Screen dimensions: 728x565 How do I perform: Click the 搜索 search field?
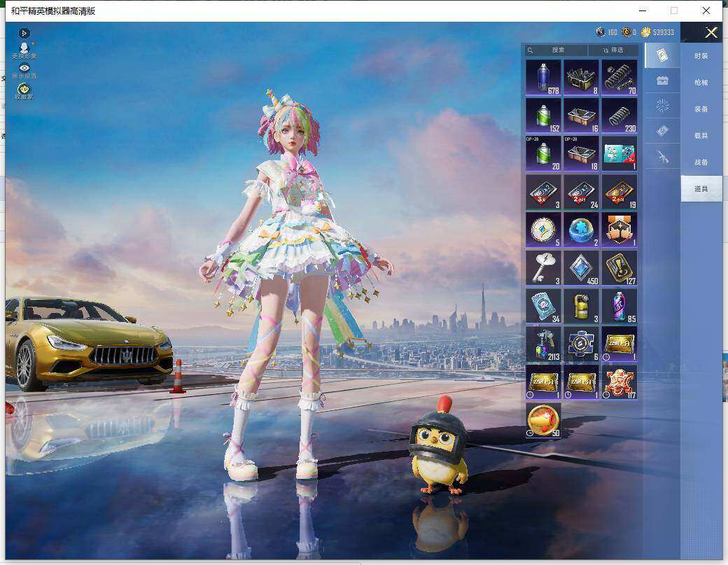pos(556,50)
